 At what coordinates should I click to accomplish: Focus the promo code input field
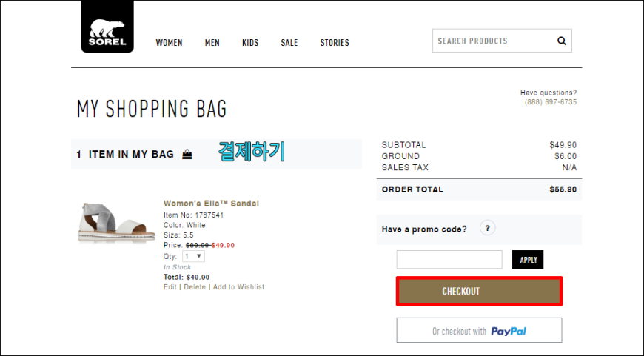point(449,260)
